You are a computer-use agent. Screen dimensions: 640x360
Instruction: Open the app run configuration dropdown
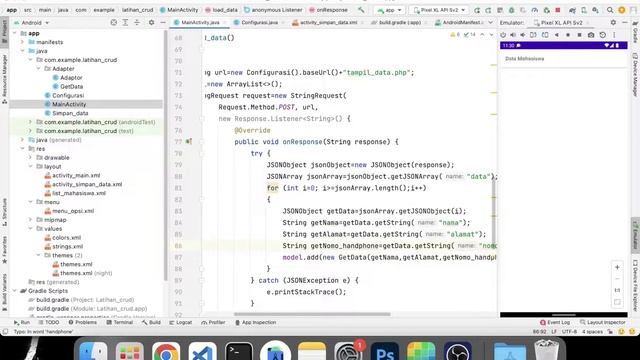pyautogui.click(x=390, y=10)
